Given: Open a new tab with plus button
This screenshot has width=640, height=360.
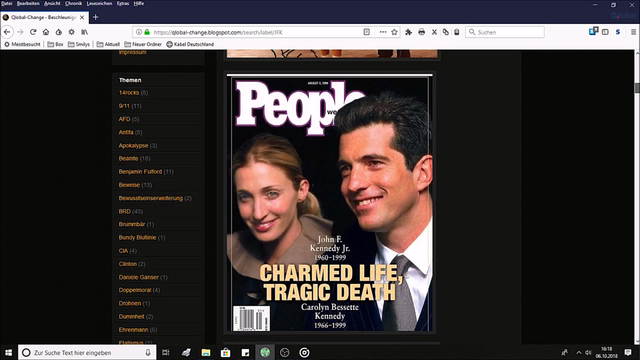Looking at the screenshot, I should [x=96, y=17].
